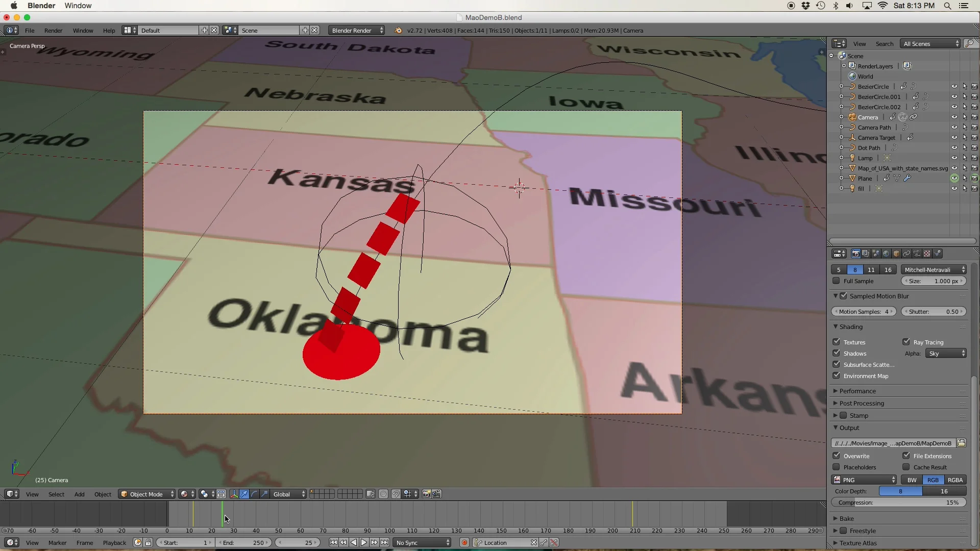Select the RGBA color mode button
Screen dimensions: 980x551
pos(954,480)
